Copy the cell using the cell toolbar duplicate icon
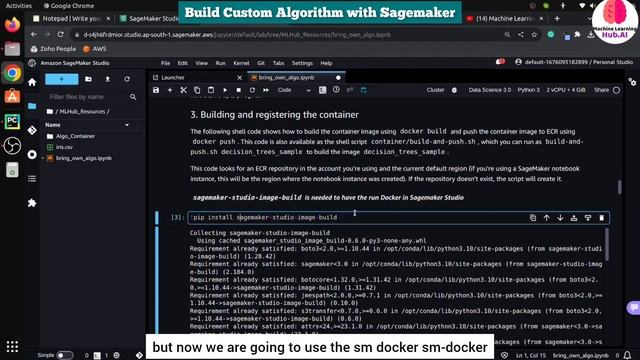This screenshot has width=640, height=360. (x=533, y=218)
